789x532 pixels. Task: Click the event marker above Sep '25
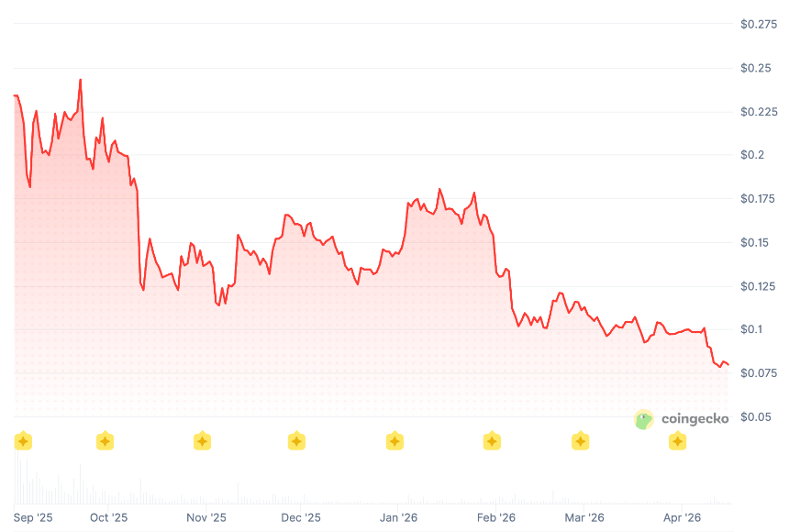(x=23, y=441)
